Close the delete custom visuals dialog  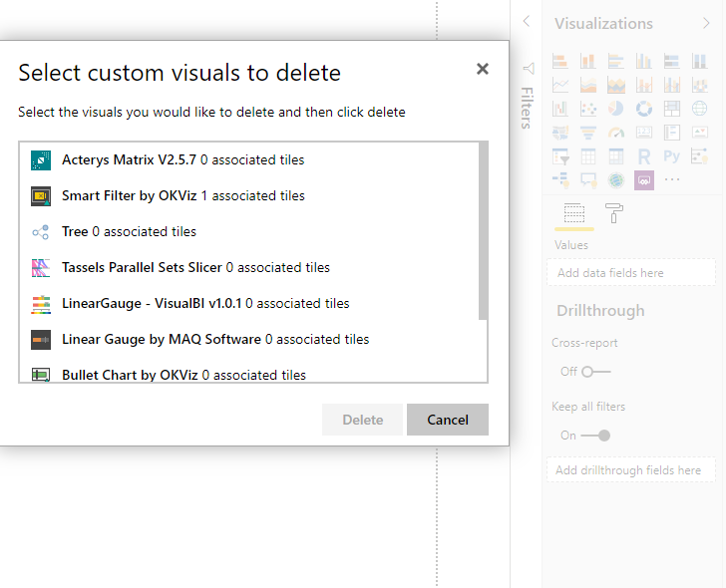[483, 69]
